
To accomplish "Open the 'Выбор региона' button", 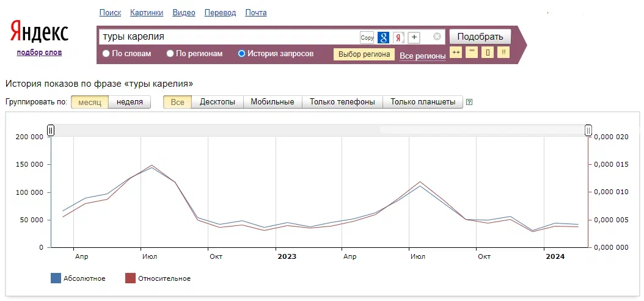I will 364,54.
